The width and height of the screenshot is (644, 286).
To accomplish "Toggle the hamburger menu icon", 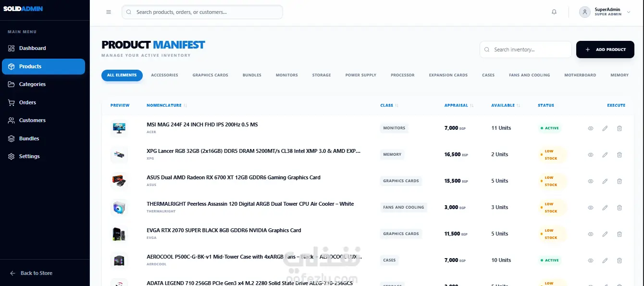I will [x=109, y=12].
